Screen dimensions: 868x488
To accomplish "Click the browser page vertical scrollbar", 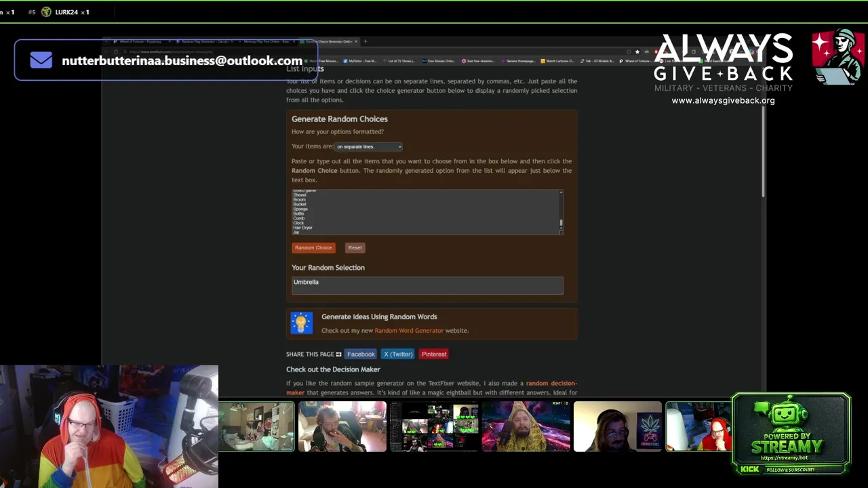I will (x=764, y=152).
